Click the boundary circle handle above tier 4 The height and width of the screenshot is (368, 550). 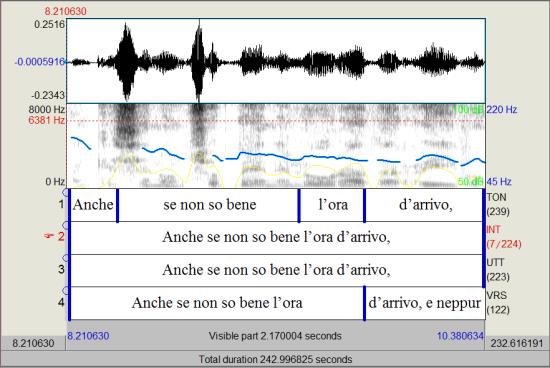(66, 290)
